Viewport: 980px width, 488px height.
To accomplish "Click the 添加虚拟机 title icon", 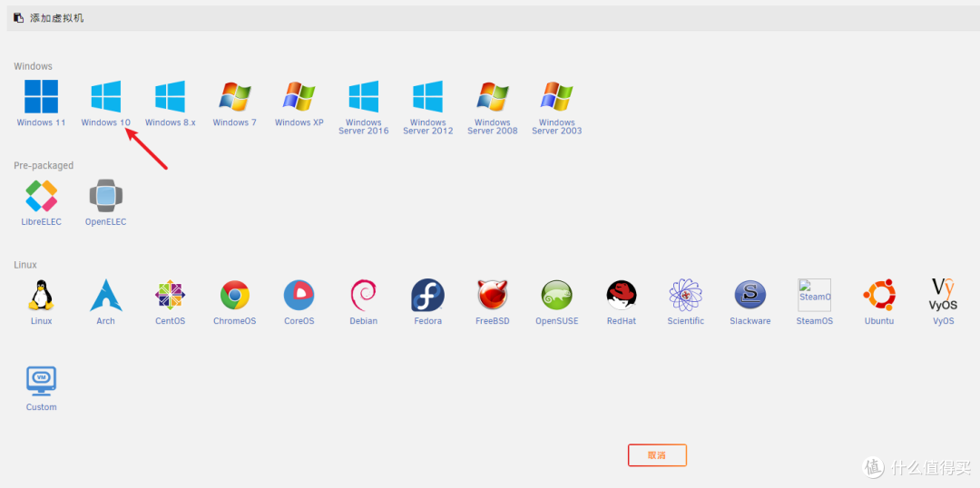I will pyautogui.click(x=19, y=18).
